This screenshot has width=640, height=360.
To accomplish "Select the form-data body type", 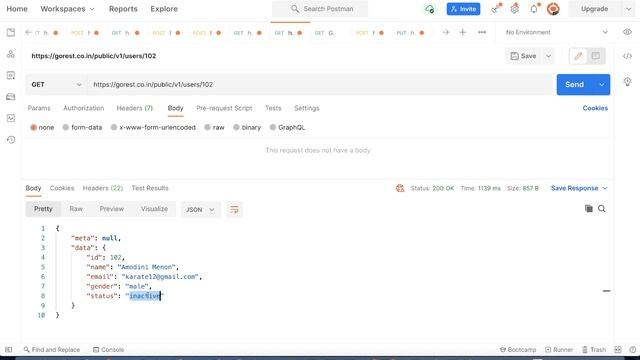I will [x=82, y=127].
